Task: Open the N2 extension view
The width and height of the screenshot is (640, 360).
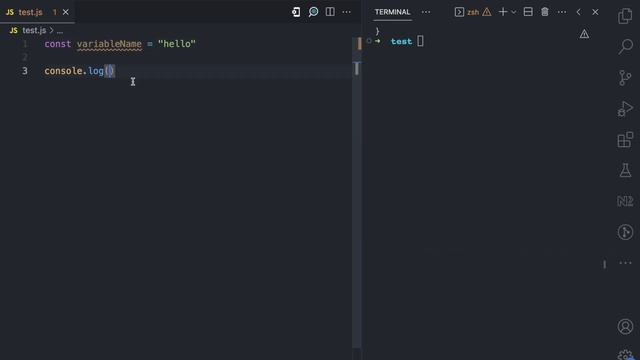Action: (625, 201)
